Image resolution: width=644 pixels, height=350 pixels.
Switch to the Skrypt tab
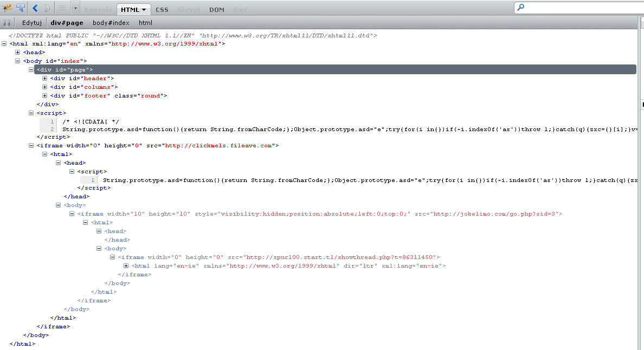tap(189, 10)
